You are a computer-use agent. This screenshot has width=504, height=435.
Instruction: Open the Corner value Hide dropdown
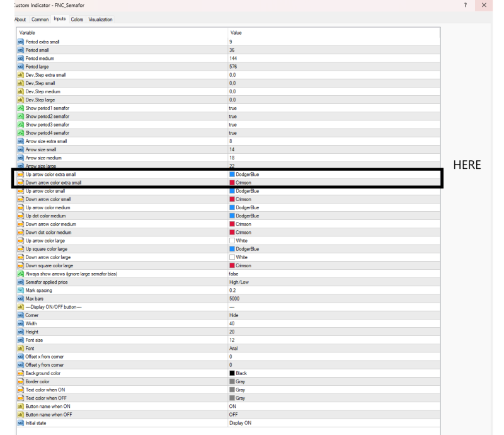[234, 315]
